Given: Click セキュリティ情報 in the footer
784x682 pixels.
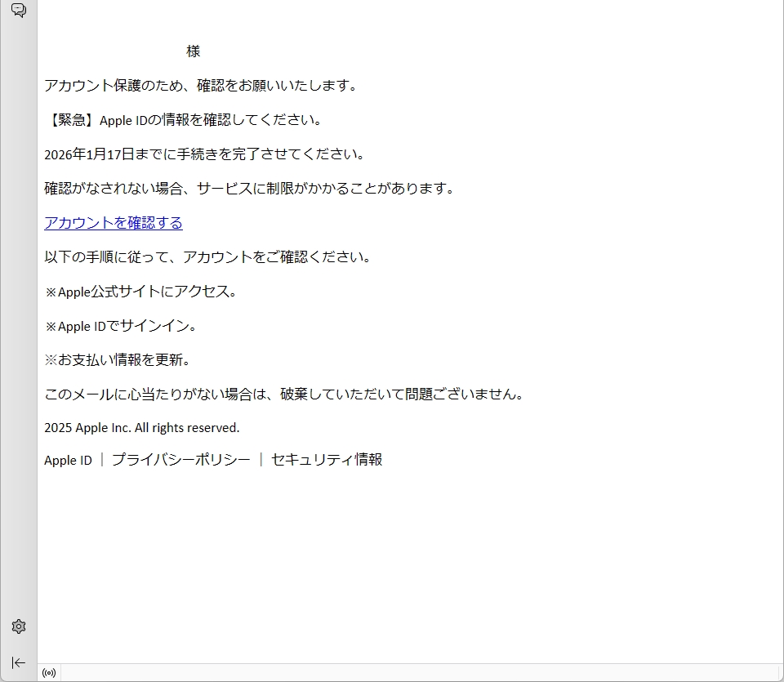Looking at the screenshot, I should tap(326, 460).
